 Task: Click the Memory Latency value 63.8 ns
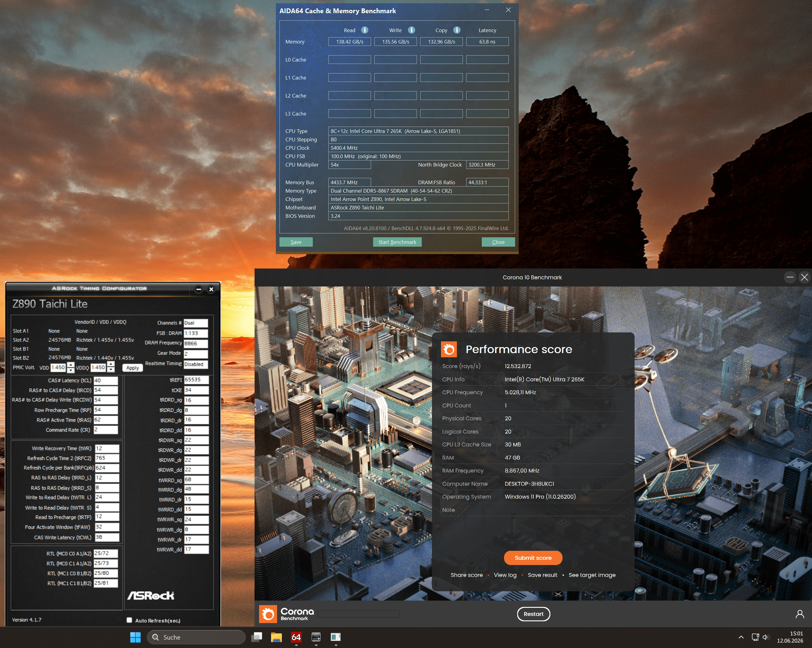(488, 41)
